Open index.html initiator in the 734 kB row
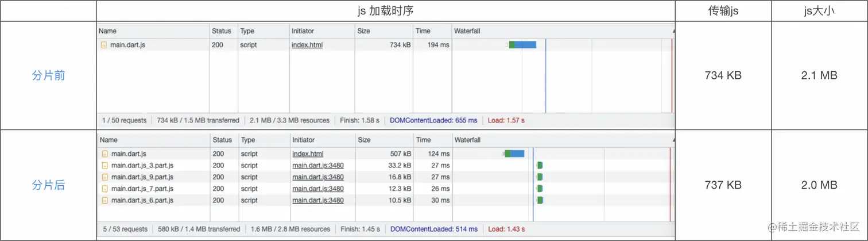868x241 pixels. [307, 45]
